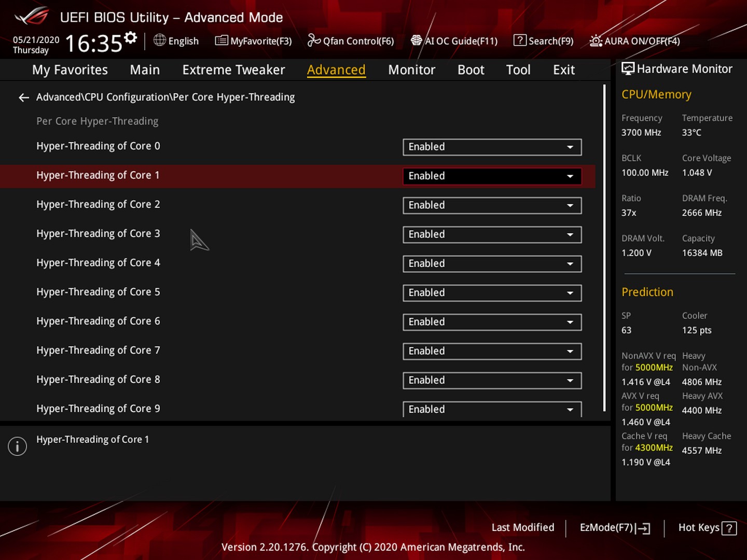
Task: Open Hyper-Threading of Core 8 dropdown
Action: click(x=492, y=380)
